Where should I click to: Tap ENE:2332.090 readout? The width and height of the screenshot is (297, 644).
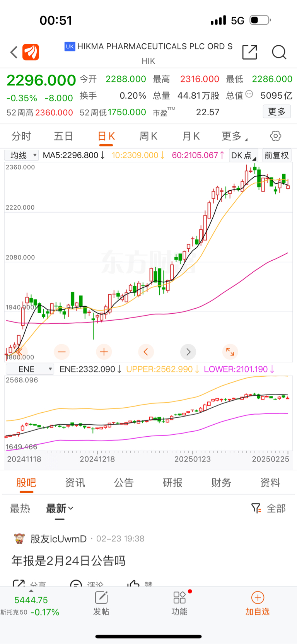coord(91,369)
